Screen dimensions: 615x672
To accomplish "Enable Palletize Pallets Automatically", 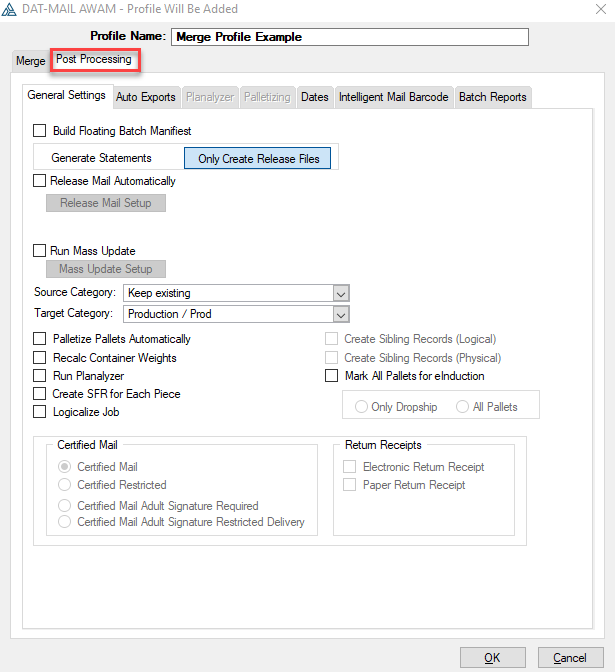I will 40,339.
